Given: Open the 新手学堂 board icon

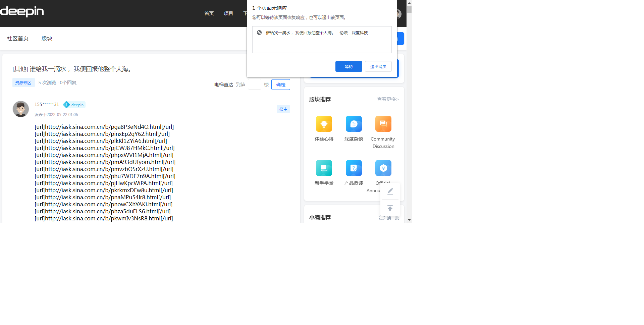Looking at the screenshot, I should pyautogui.click(x=324, y=168).
